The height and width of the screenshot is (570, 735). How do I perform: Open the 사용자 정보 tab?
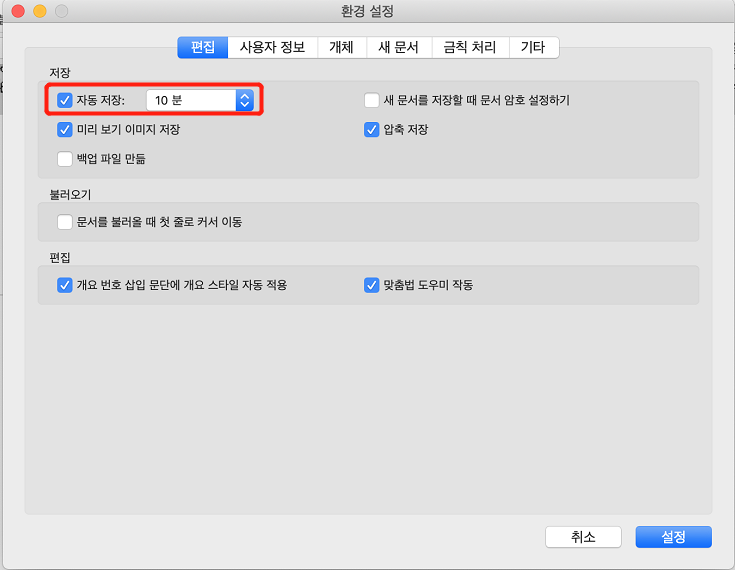tap(272, 47)
